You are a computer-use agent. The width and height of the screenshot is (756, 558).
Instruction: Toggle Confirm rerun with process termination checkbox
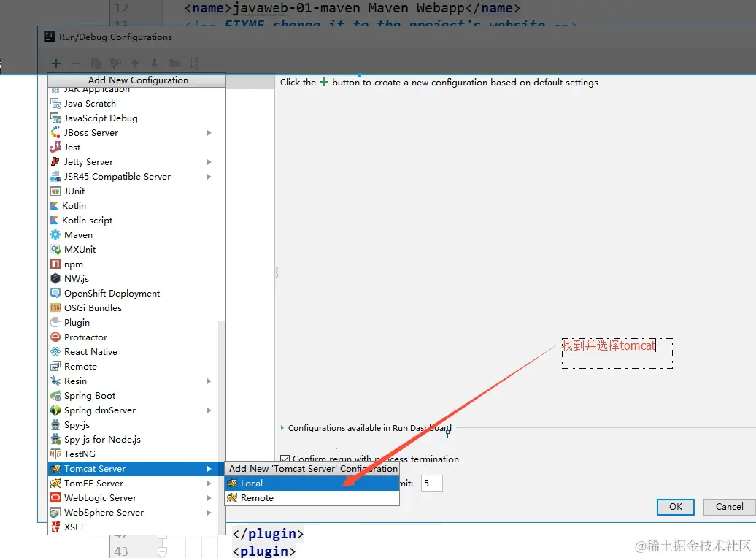tap(285, 459)
